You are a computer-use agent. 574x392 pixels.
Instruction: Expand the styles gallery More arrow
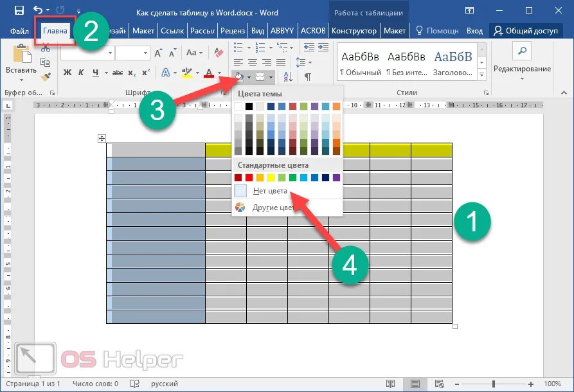[x=482, y=75]
